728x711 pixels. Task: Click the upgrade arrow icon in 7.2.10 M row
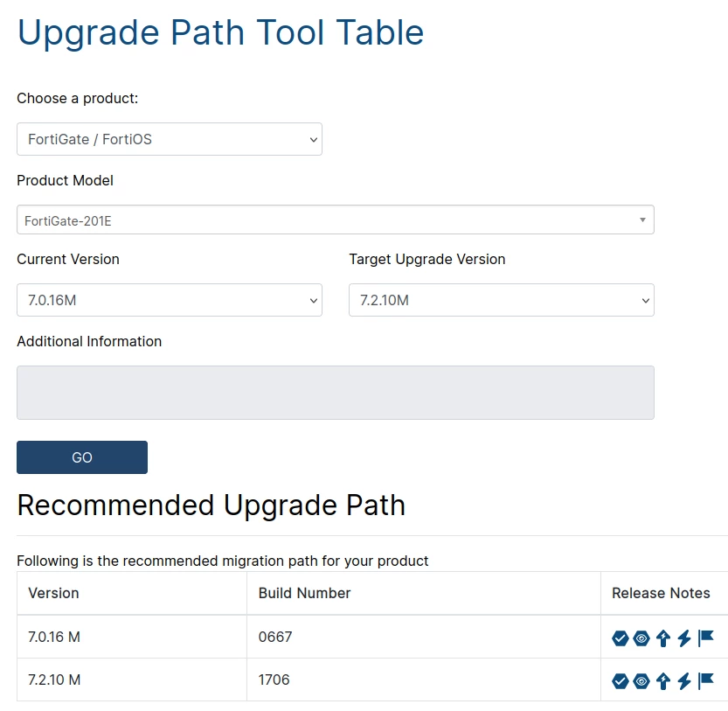point(663,681)
